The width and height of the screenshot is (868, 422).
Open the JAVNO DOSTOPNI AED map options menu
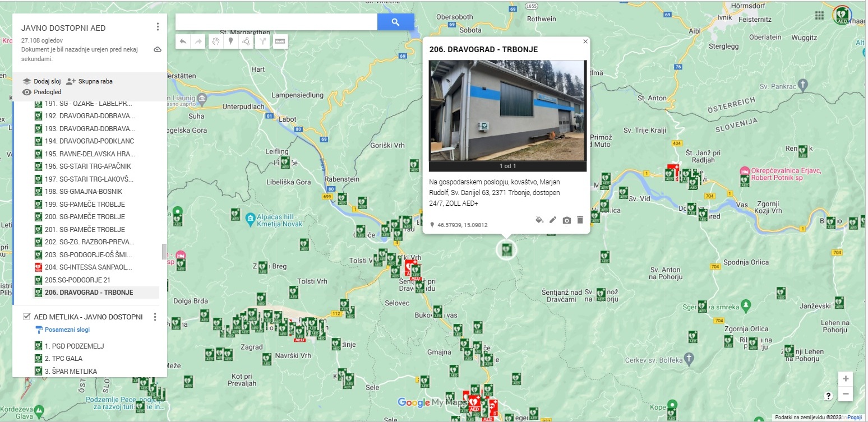pyautogui.click(x=158, y=27)
